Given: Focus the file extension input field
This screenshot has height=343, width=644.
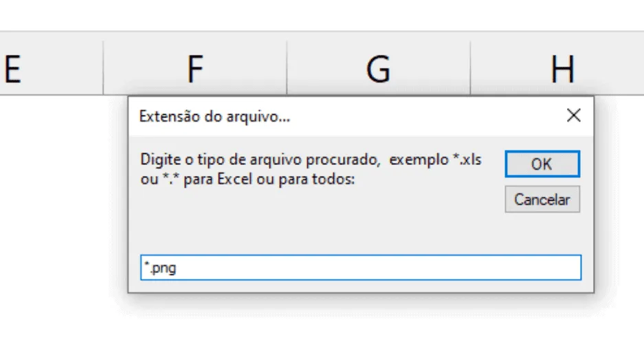Looking at the screenshot, I should pos(361,267).
